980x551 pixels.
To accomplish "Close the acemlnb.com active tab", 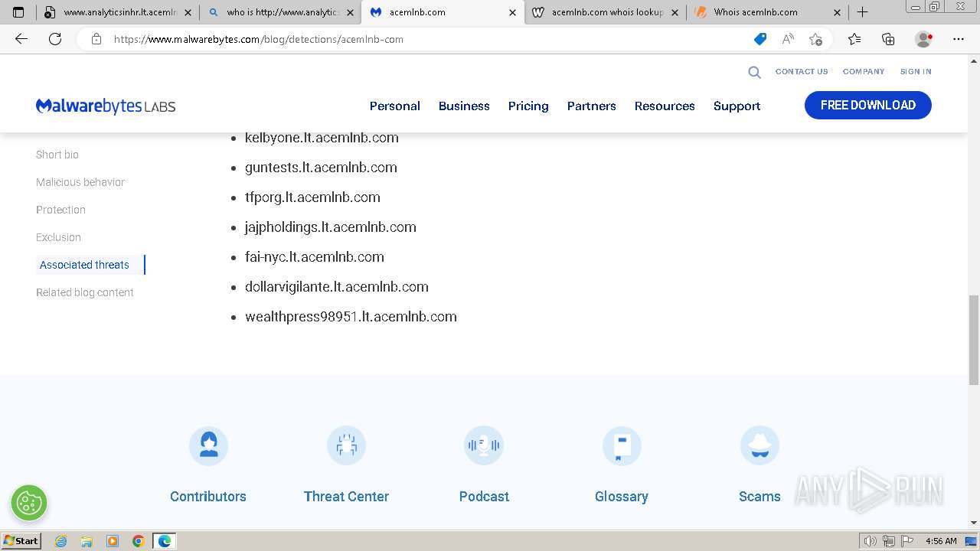I will click(512, 12).
